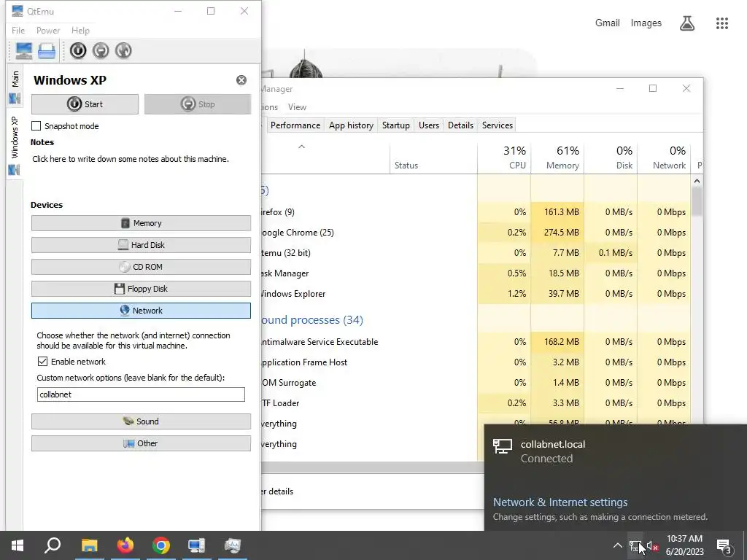Expand the CD ROM device section
Screen dimensions: 747x560
(141, 267)
